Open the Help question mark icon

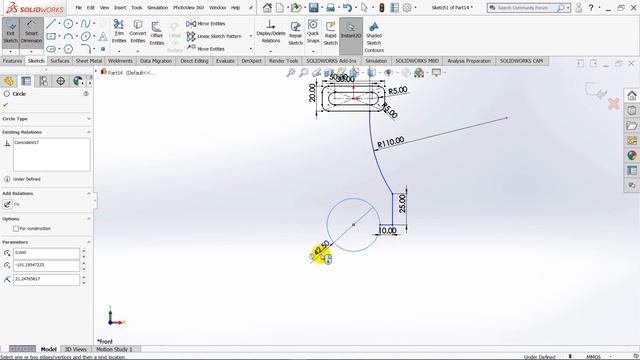pyautogui.click(x=591, y=7)
